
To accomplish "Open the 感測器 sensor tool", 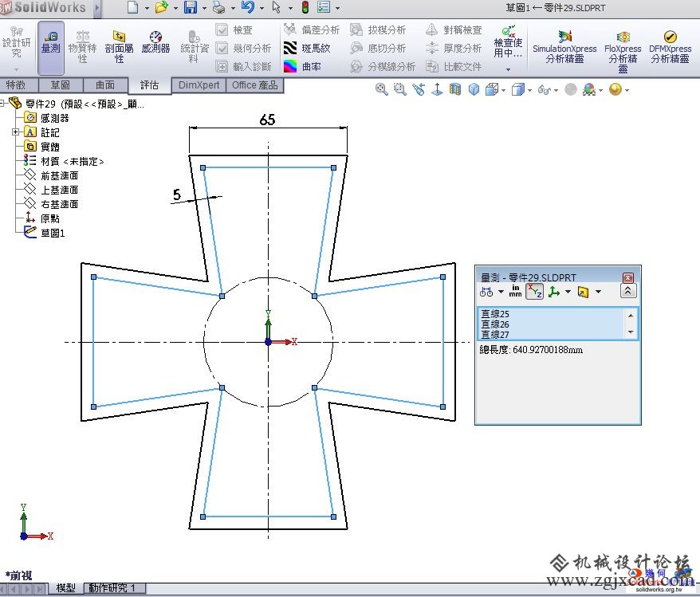I will [x=155, y=43].
